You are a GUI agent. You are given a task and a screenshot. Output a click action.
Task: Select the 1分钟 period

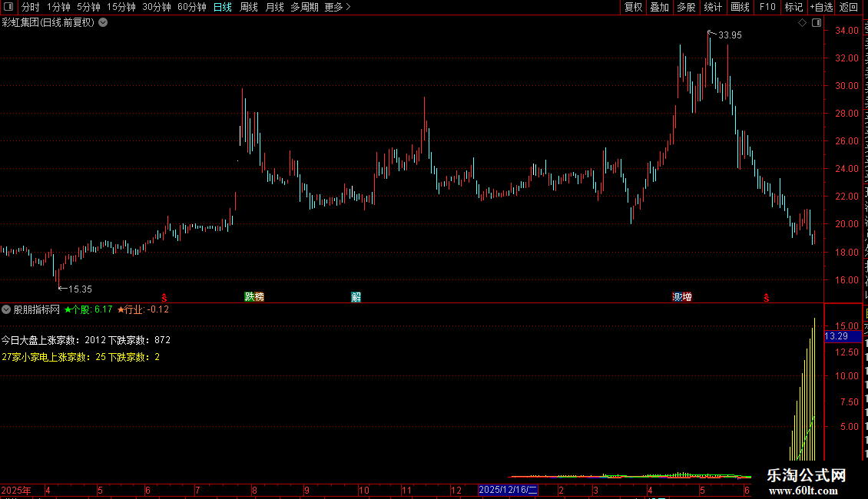pos(58,7)
